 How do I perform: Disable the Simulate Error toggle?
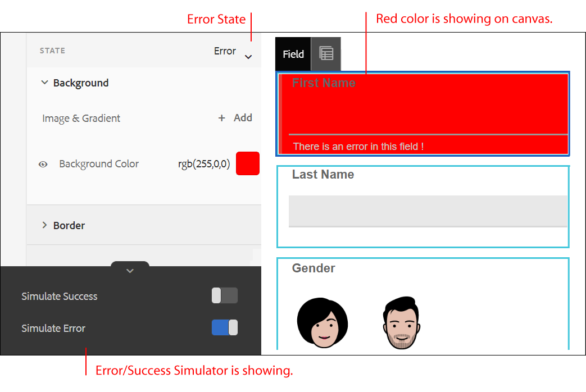click(224, 327)
